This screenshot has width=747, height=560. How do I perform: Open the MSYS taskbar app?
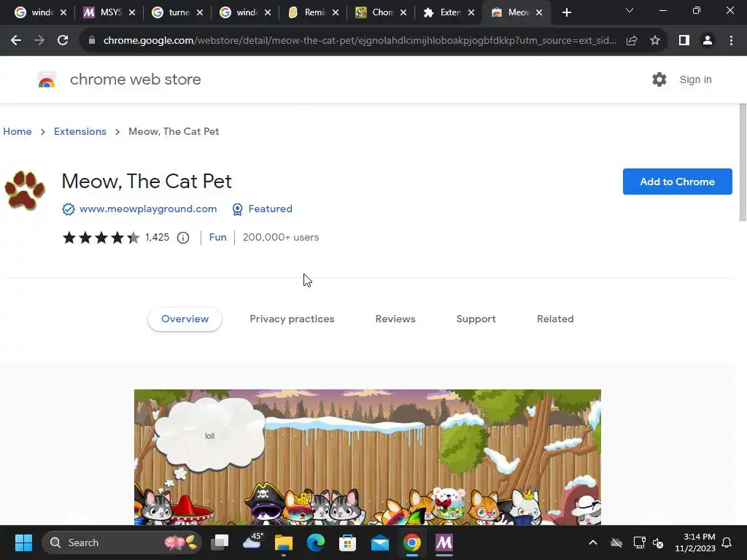tap(444, 542)
